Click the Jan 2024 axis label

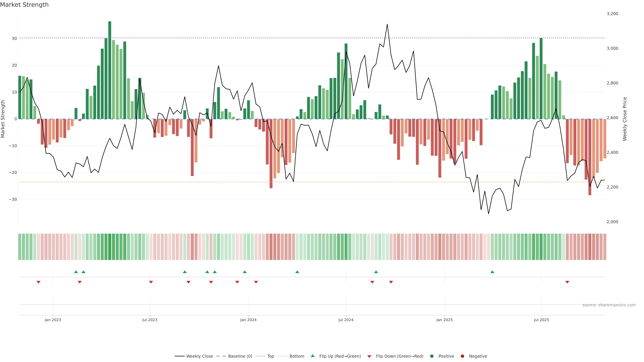[248, 320]
